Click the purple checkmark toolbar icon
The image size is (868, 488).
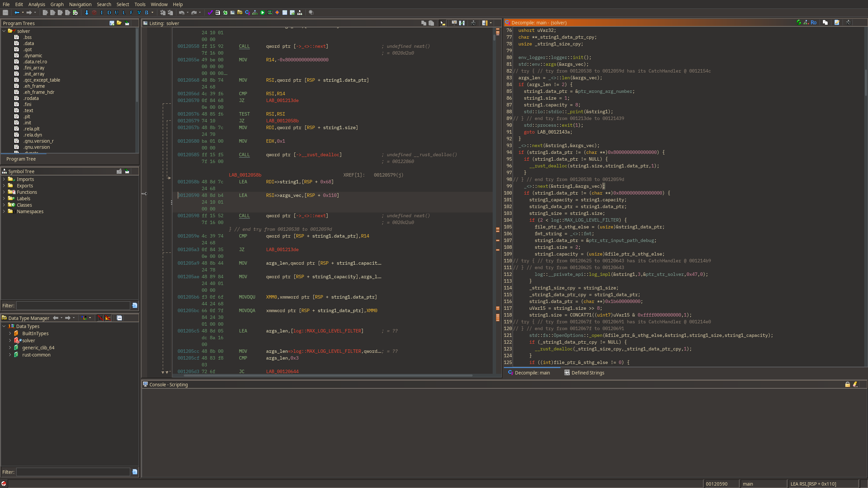210,13
